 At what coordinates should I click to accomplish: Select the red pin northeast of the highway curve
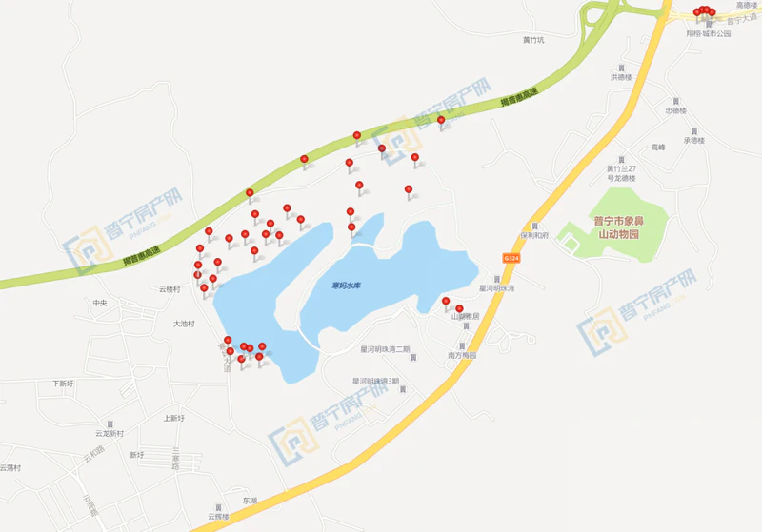pos(441,120)
